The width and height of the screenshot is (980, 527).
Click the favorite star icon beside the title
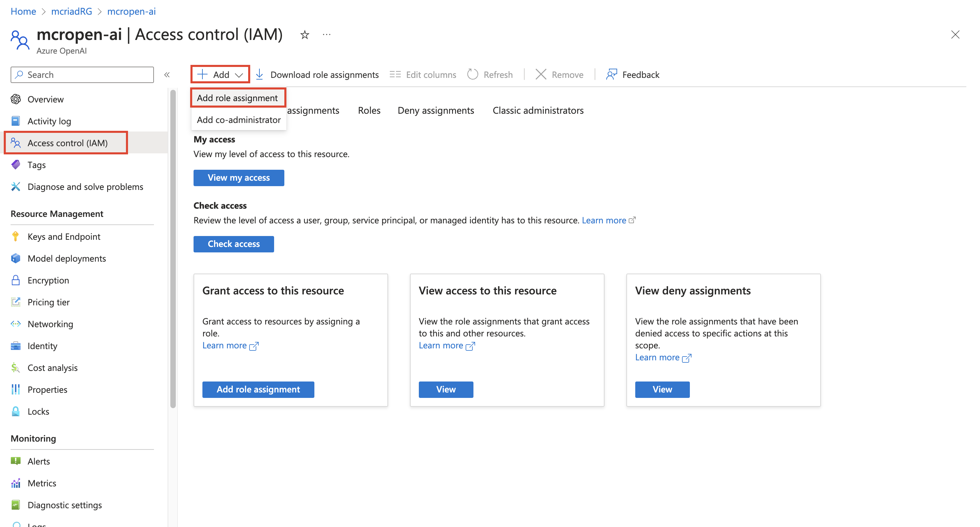(304, 35)
